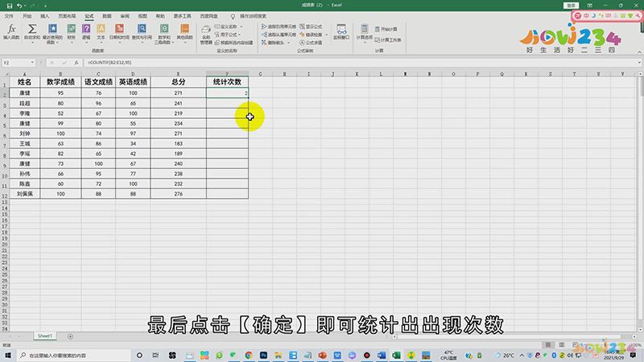Add a new sheet with plus button
The height and width of the screenshot is (362, 644).
[70, 336]
